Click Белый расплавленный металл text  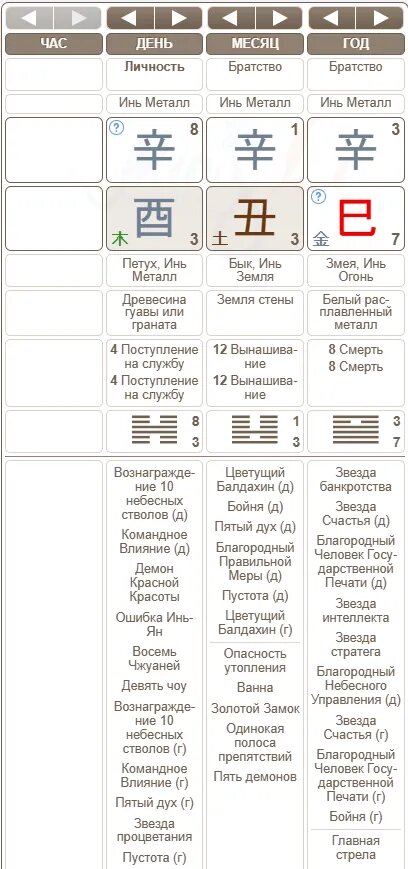(356, 312)
